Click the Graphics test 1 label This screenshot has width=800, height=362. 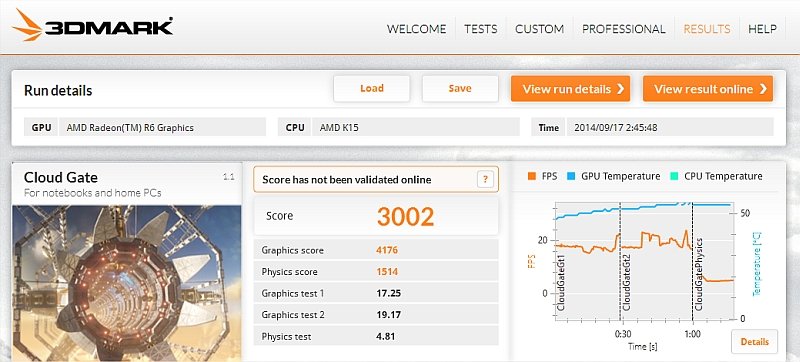tap(293, 294)
